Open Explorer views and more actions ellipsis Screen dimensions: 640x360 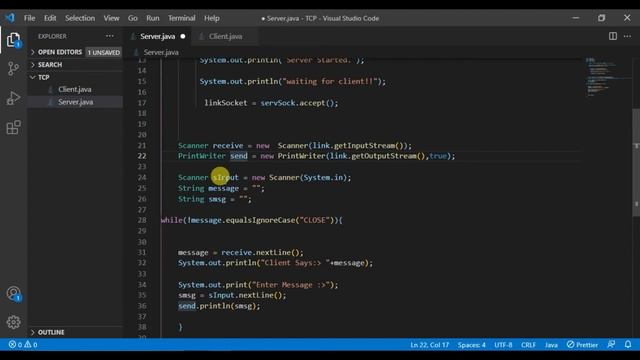click(110, 36)
